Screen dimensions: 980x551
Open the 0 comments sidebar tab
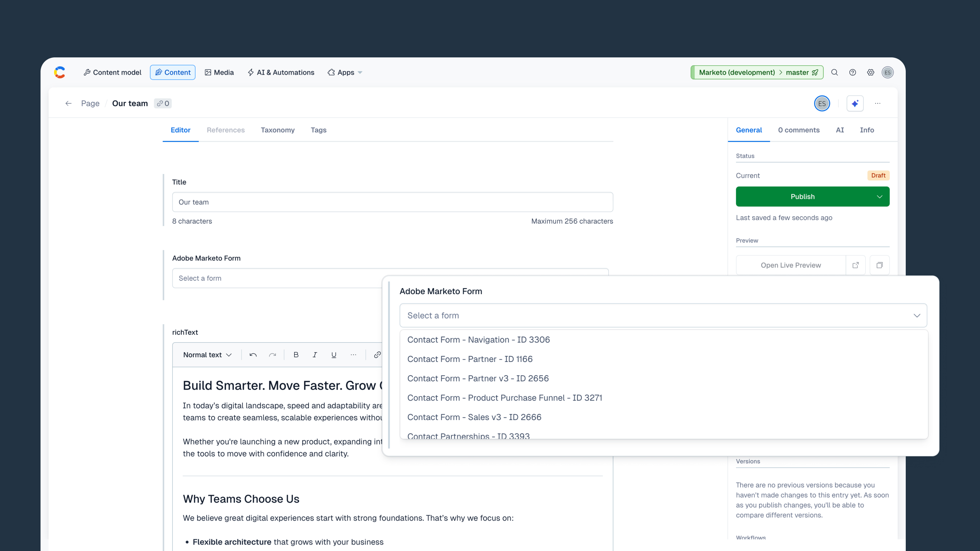tap(798, 130)
